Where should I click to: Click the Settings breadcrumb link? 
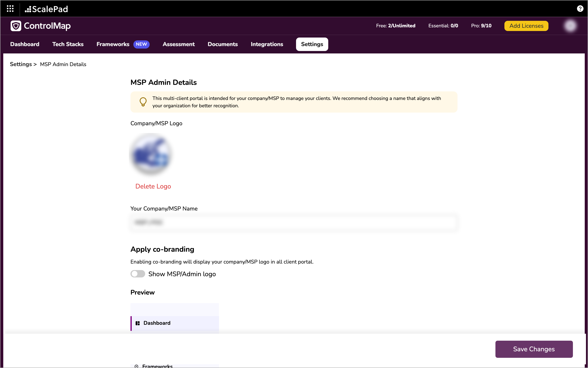coord(21,64)
